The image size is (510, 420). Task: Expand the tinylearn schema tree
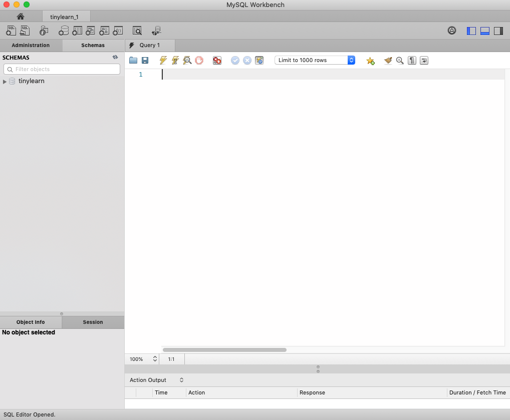[x=5, y=82]
